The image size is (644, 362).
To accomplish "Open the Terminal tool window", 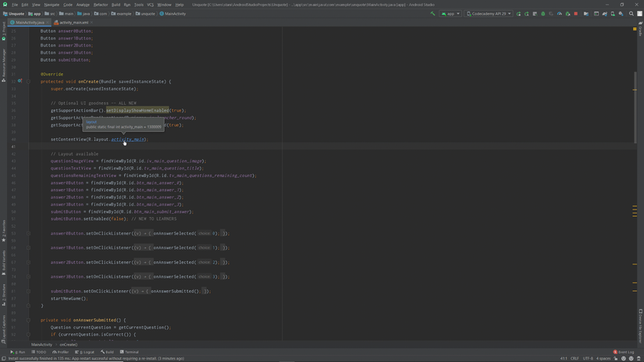I will 130,352.
